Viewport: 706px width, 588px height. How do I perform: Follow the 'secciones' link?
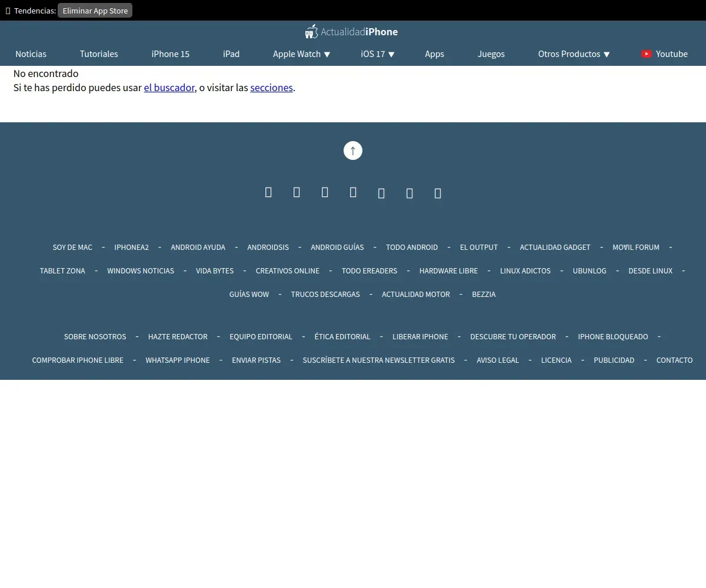pyautogui.click(x=271, y=88)
